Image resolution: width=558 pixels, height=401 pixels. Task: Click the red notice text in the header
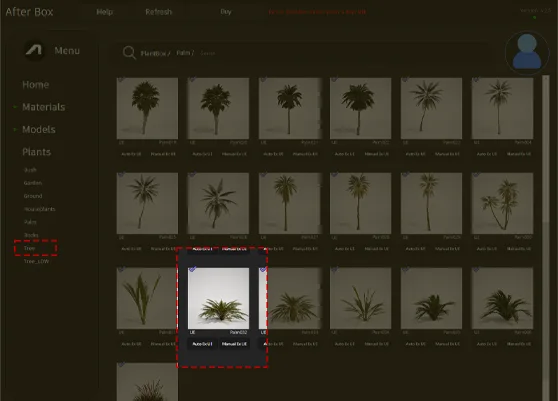(x=317, y=12)
